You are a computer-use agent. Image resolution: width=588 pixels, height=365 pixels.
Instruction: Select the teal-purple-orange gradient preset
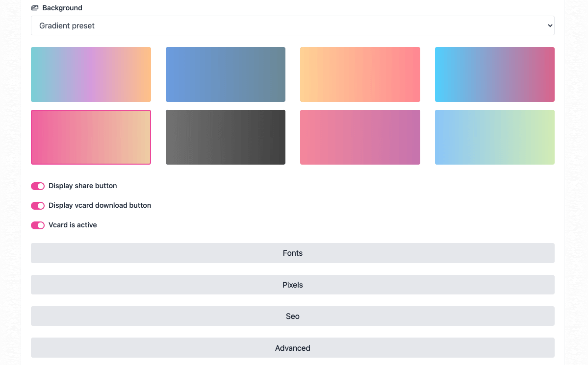91,74
